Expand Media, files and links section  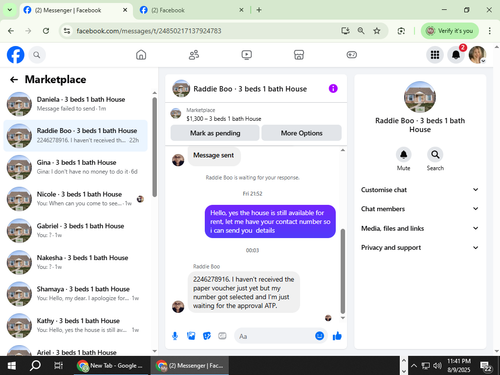pyautogui.click(x=420, y=228)
